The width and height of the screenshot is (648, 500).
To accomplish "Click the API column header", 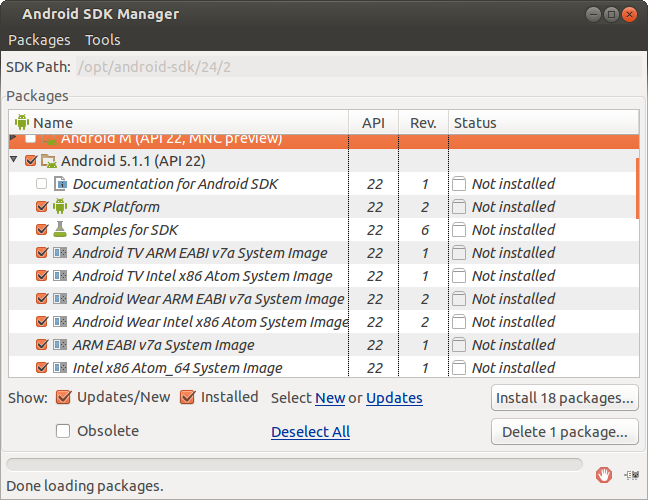I will (374, 122).
